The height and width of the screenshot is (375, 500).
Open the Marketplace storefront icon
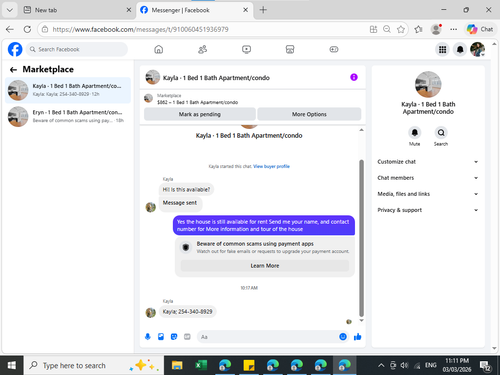(290, 49)
